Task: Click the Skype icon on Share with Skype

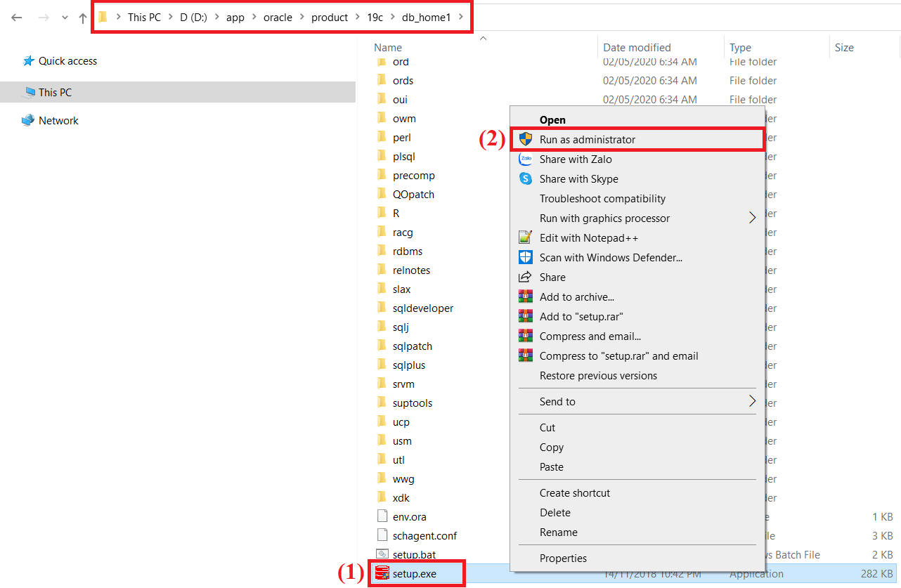Action: click(x=525, y=178)
